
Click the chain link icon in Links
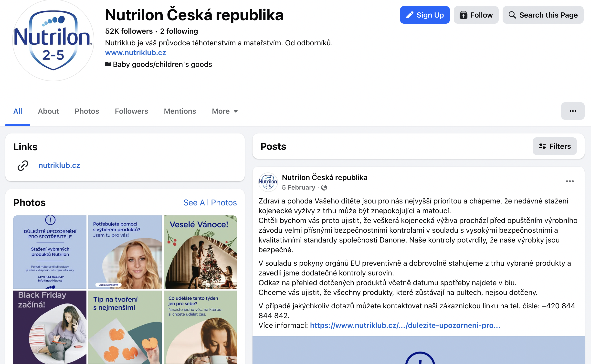click(x=23, y=165)
